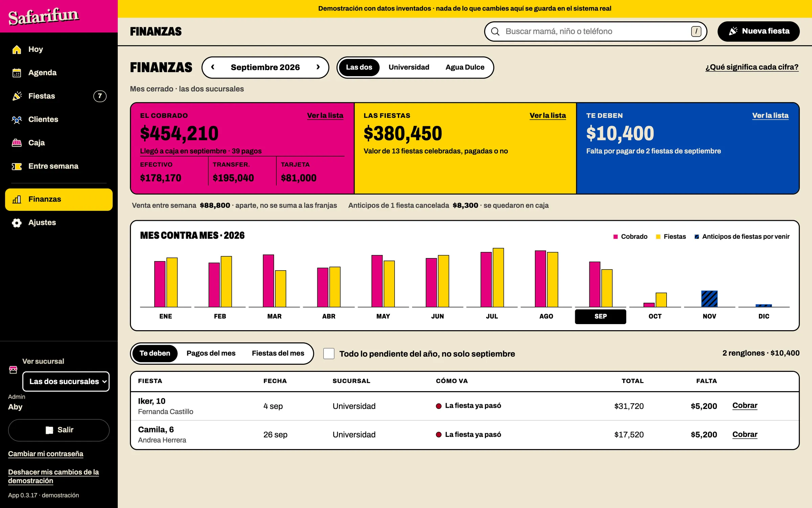Click the Safarifun logo

tap(43, 16)
